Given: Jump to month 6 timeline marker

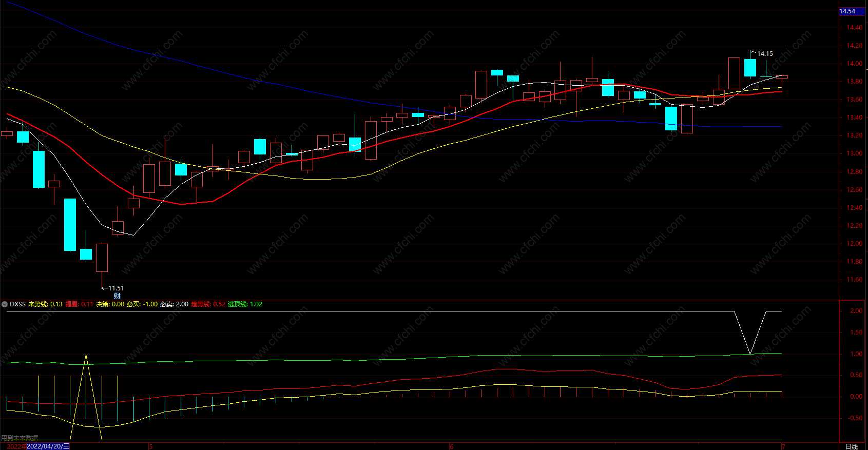Looking at the screenshot, I should pyautogui.click(x=452, y=446).
